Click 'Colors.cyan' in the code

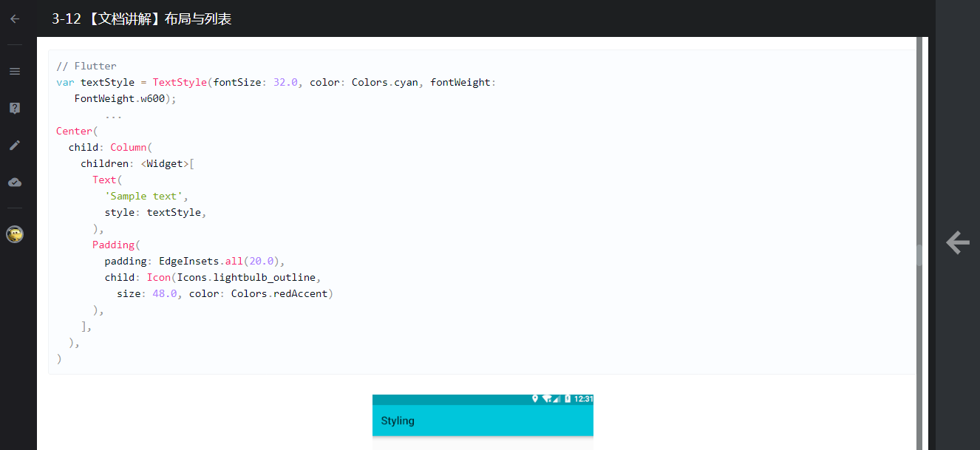click(x=384, y=82)
